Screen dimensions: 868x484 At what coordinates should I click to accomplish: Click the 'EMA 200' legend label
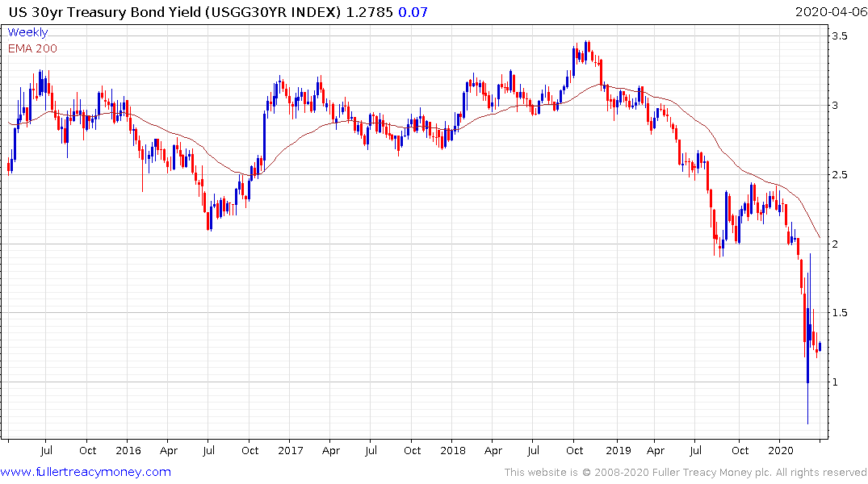(x=32, y=48)
